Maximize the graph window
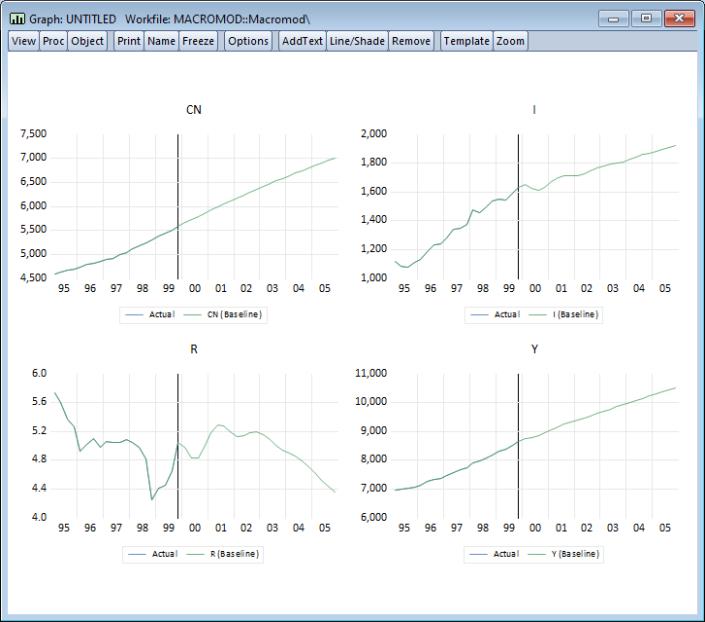Screen dimensions: 705x622 pyautogui.click(x=646, y=19)
